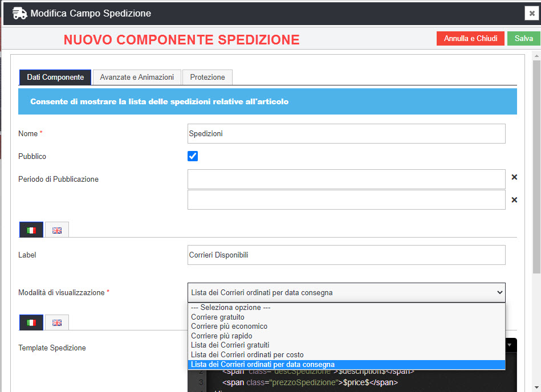The width and height of the screenshot is (541, 392).
Task: Clear the first Periodo di Pubblicazione date
Action: pos(514,177)
